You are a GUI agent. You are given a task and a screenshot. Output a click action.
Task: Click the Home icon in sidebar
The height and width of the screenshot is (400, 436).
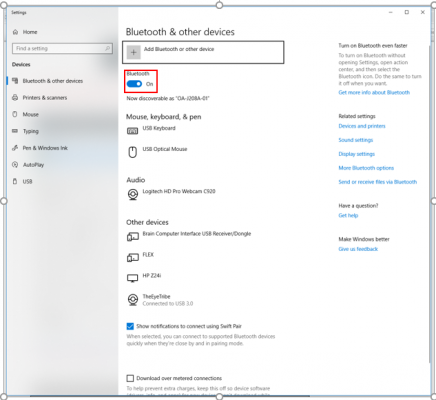15,32
